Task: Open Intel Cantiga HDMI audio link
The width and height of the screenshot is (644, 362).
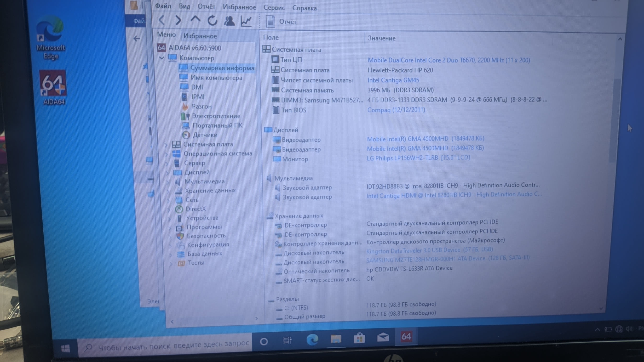Action: point(454,195)
